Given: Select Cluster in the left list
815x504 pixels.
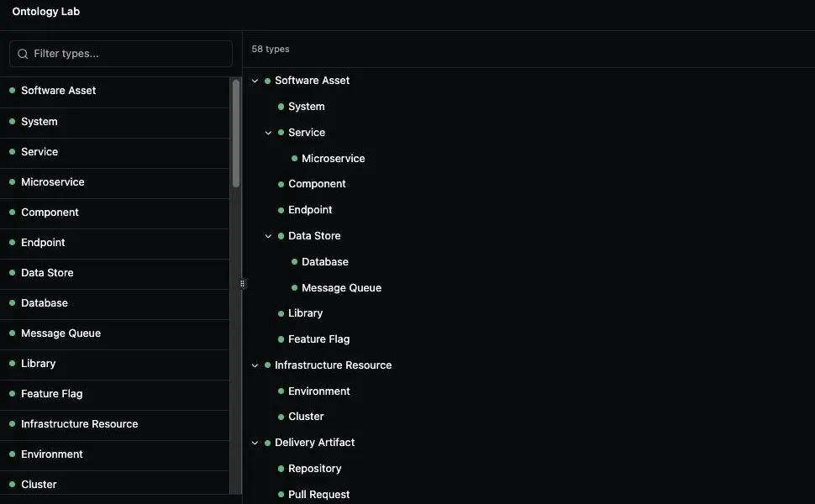Looking at the screenshot, I should (114, 484).
